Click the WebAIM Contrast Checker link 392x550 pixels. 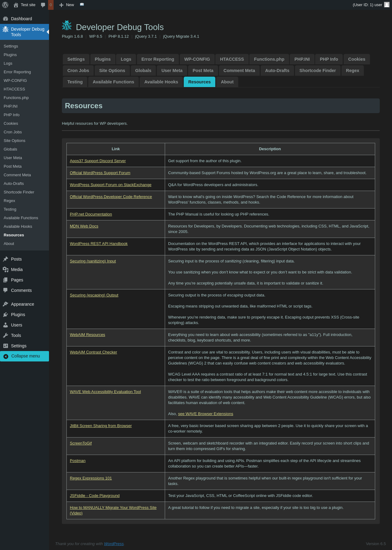point(93,352)
